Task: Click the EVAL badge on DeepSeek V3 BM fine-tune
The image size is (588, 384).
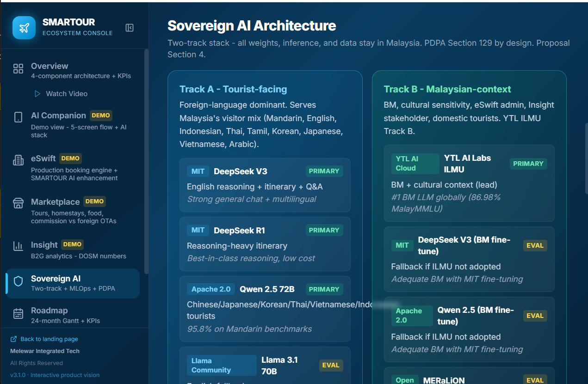Action: (x=535, y=245)
